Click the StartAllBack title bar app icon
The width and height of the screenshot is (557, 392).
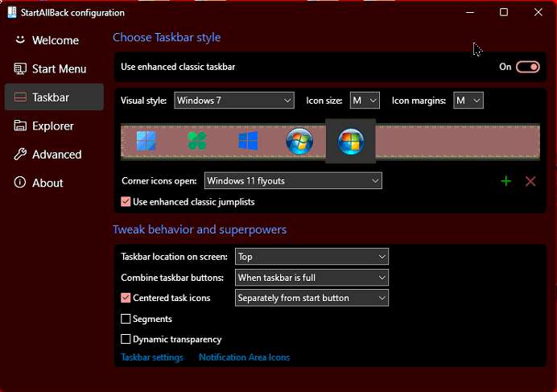12,12
